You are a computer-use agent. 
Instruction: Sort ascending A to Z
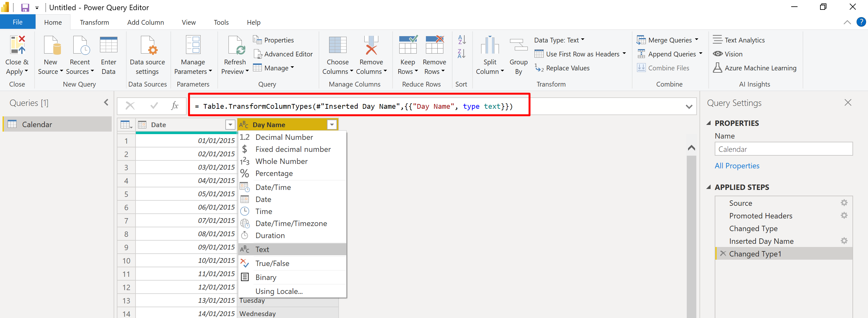[462, 40]
